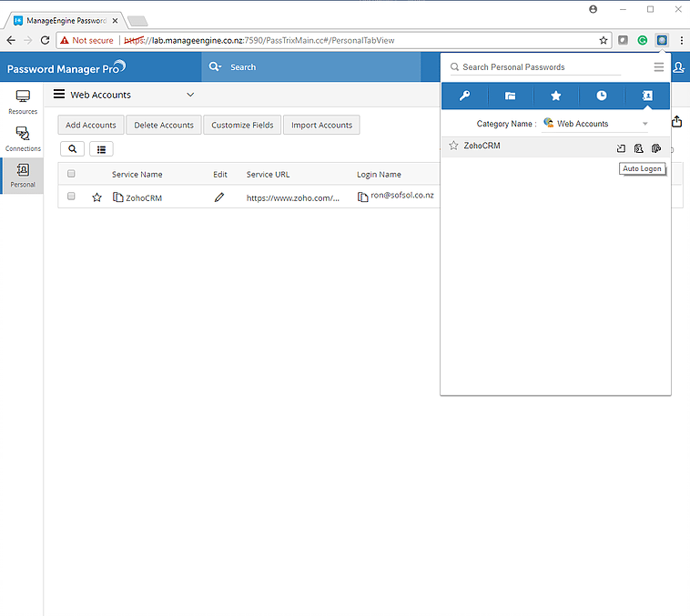This screenshot has height=616, width=690.
Task: Focus the Search Personal Passwords field
Action: (535, 67)
